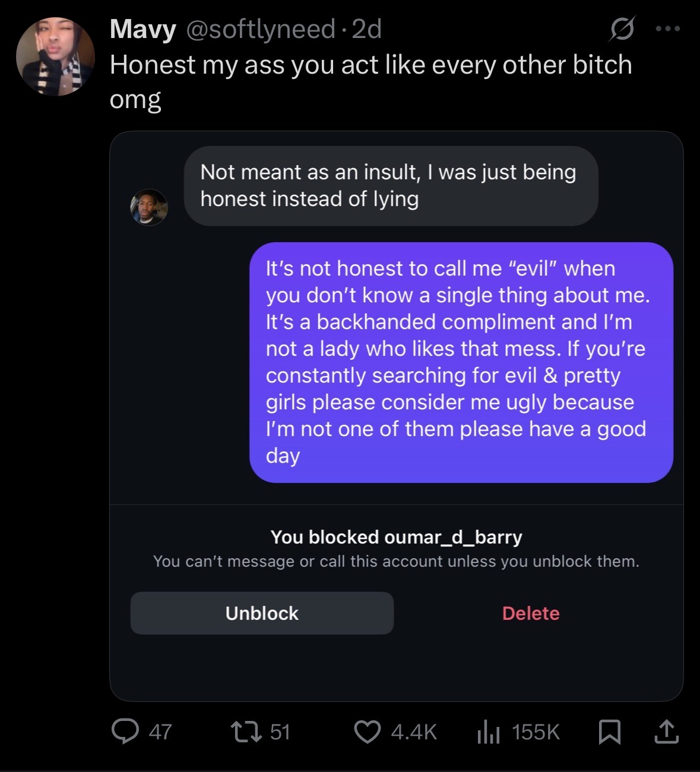Tap the share upload icon

coord(666,732)
